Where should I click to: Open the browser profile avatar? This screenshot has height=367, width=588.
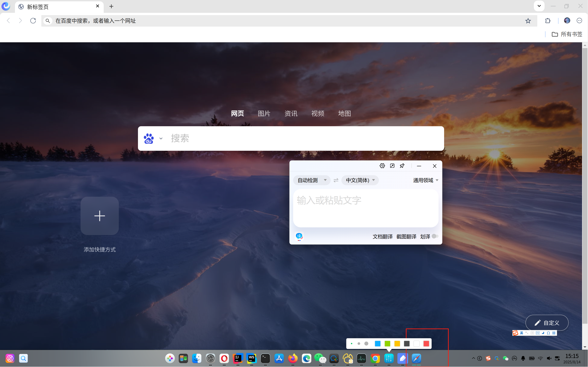[567, 21]
